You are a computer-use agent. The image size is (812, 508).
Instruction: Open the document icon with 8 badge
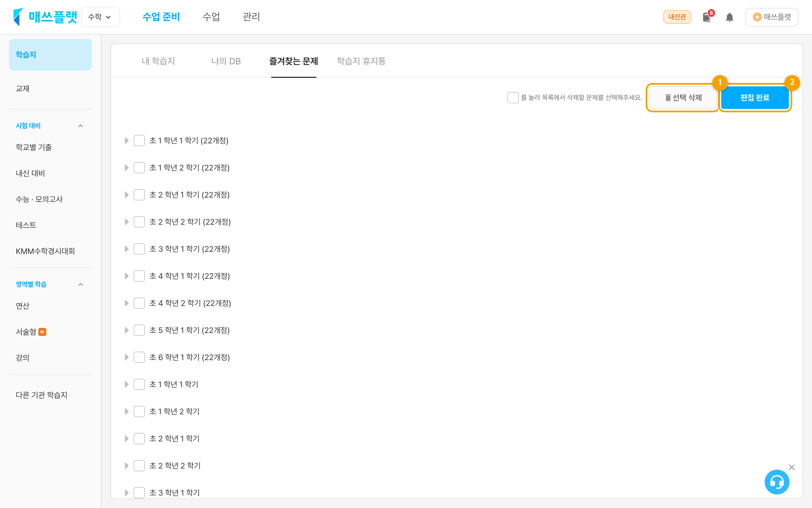(707, 17)
